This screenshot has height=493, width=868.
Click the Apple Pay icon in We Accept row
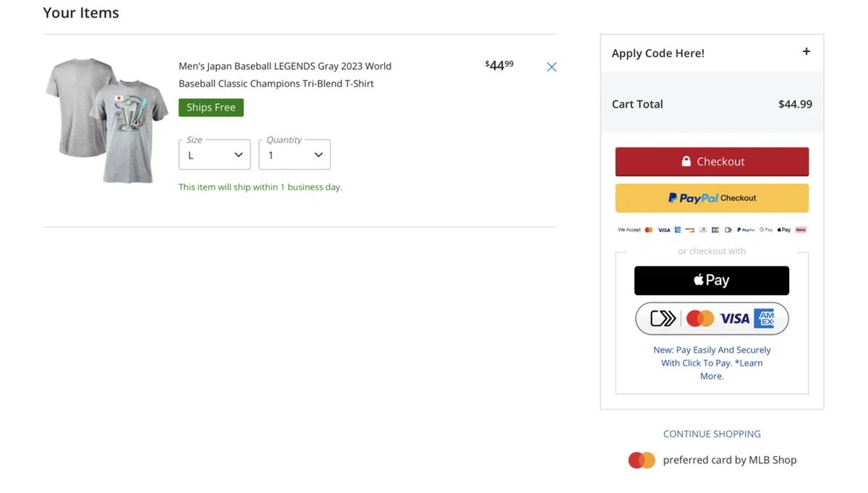[x=784, y=230]
